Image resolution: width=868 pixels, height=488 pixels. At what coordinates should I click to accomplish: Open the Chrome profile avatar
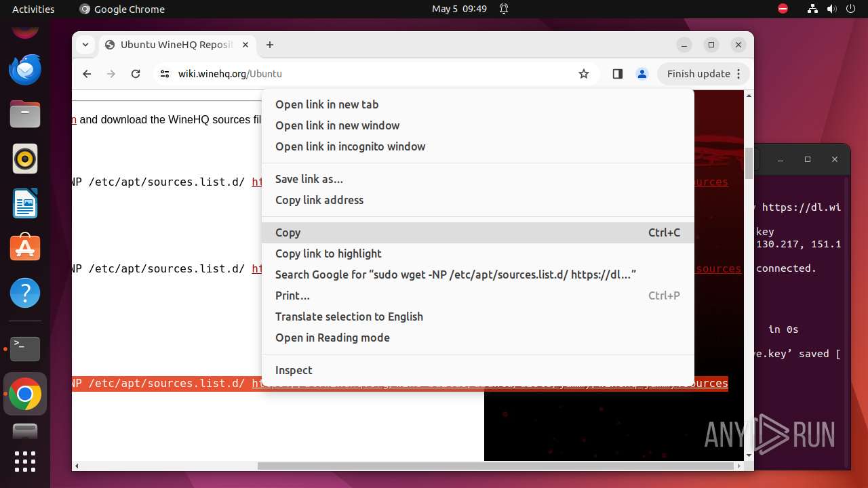click(x=642, y=74)
